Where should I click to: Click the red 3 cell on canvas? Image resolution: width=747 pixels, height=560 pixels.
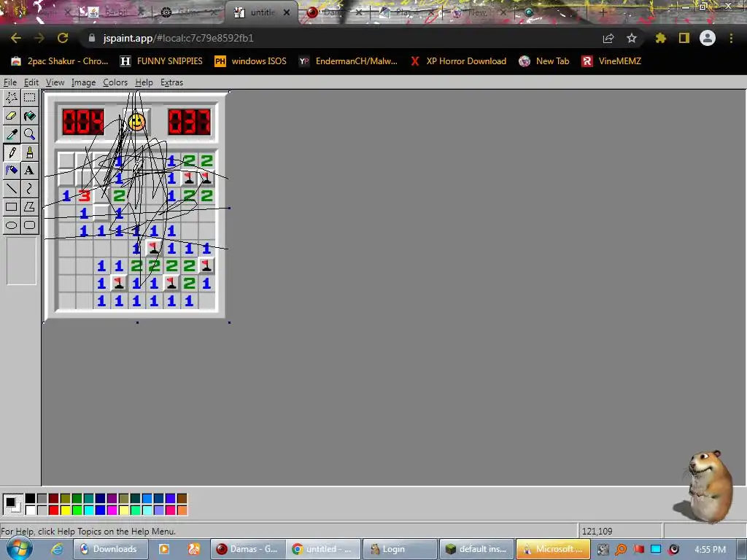pos(84,195)
